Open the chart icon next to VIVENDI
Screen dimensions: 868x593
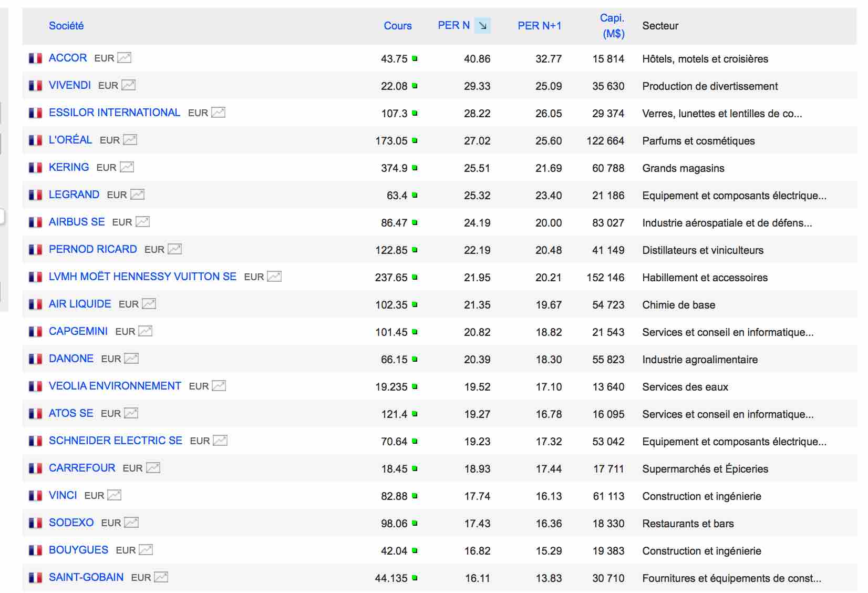(129, 85)
